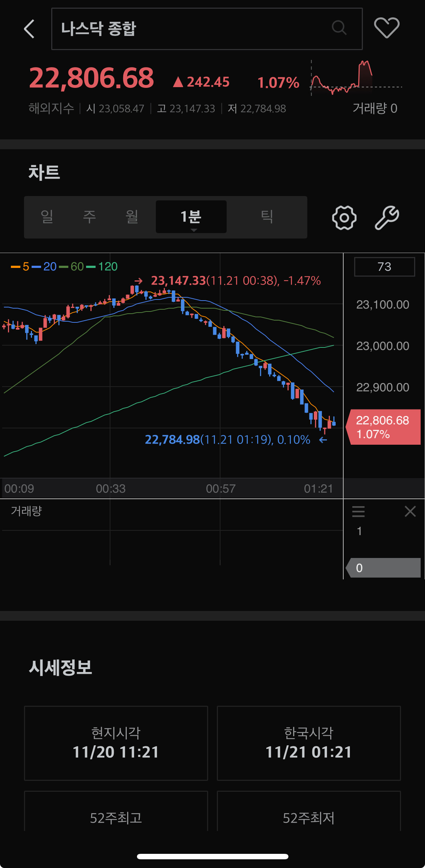
Task: Select the 주 weekly chart tab
Action: 89,217
